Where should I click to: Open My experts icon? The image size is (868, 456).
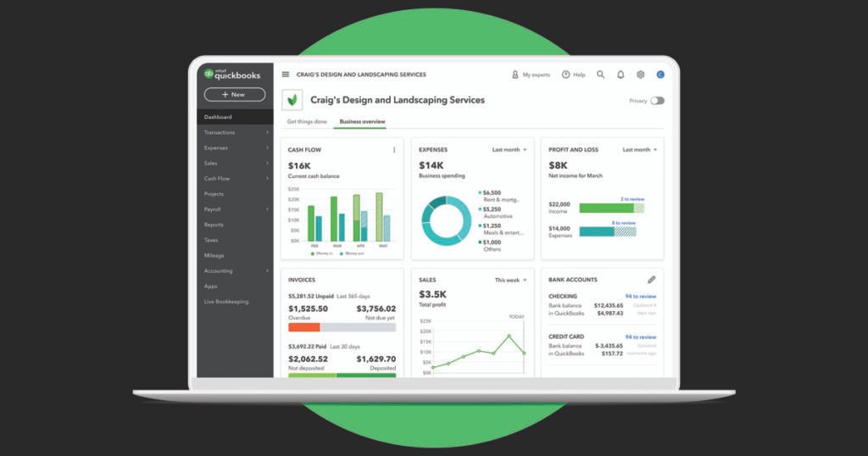[x=515, y=75]
